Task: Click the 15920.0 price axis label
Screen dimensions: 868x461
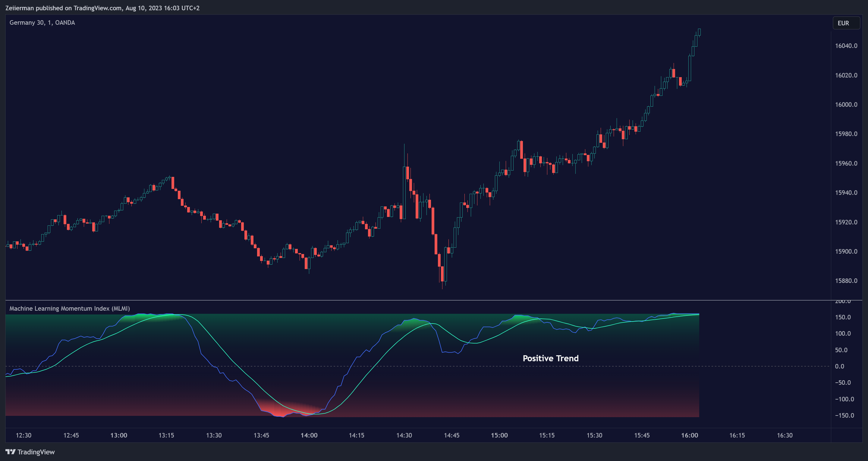Action: point(846,222)
